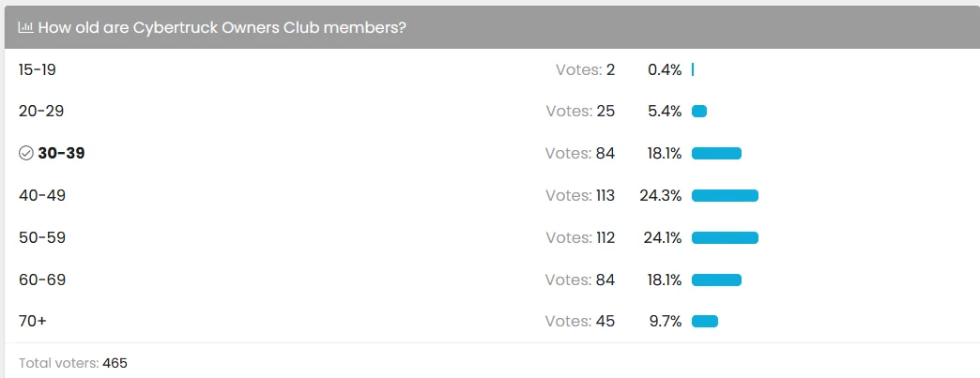Image resolution: width=980 pixels, height=378 pixels.
Task: Click the 24.1% result bar
Action: 725,237
